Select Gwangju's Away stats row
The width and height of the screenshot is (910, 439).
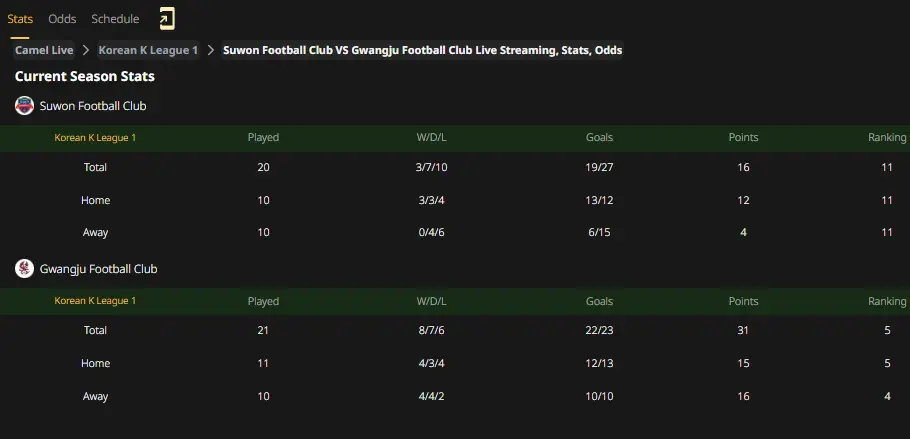coord(455,396)
